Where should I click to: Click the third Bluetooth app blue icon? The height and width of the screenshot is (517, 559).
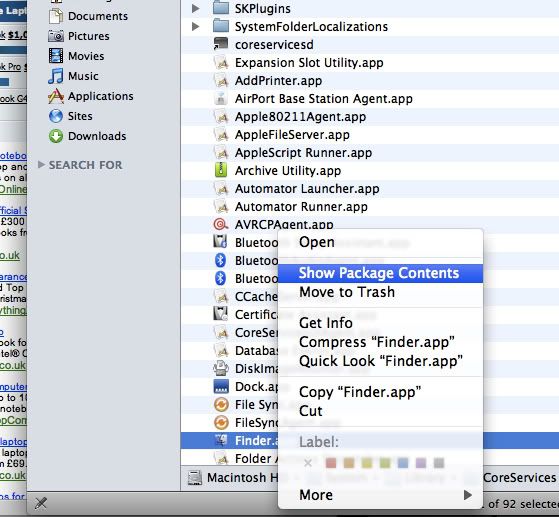(221, 278)
